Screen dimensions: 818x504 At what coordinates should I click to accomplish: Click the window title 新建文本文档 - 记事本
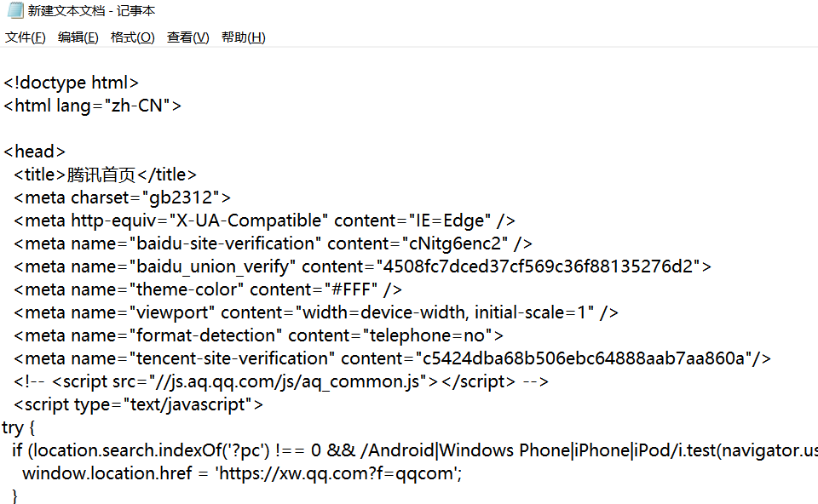coord(91,11)
